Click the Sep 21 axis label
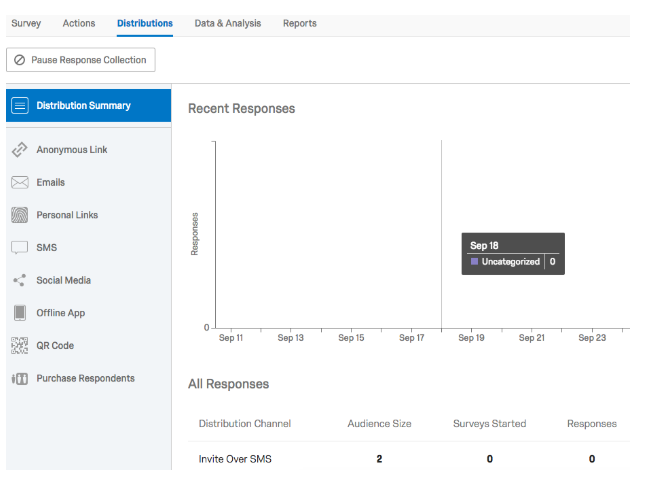The height and width of the screenshot is (485, 665). (x=531, y=338)
